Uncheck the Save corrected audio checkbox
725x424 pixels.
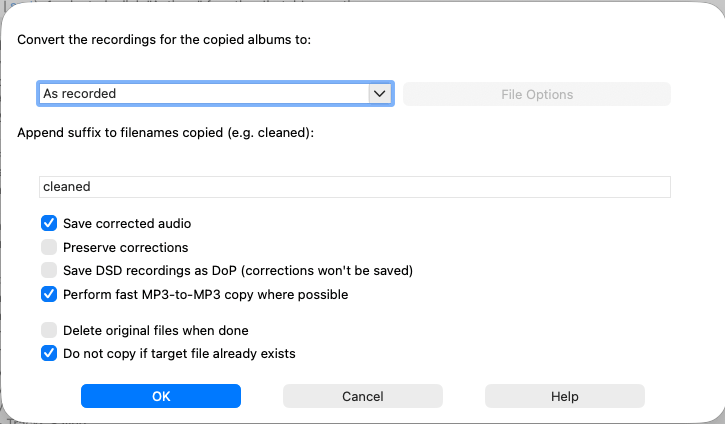click(49, 223)
